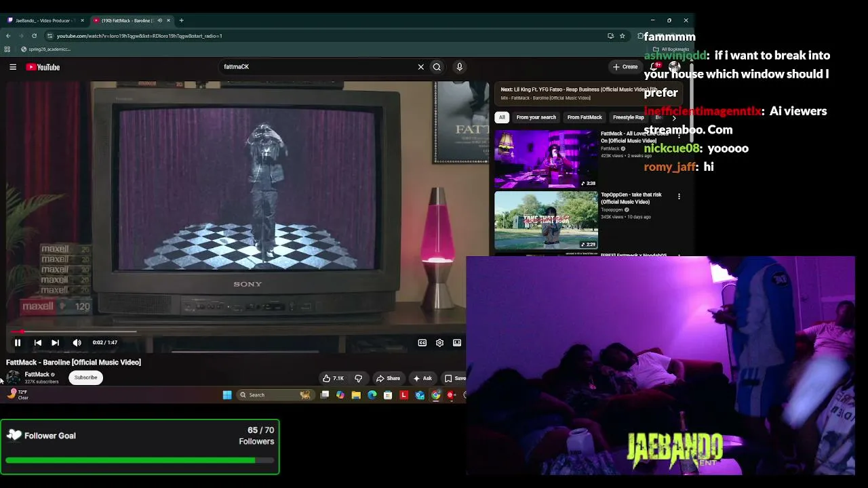Share the Baroline video

coord(388,378)
